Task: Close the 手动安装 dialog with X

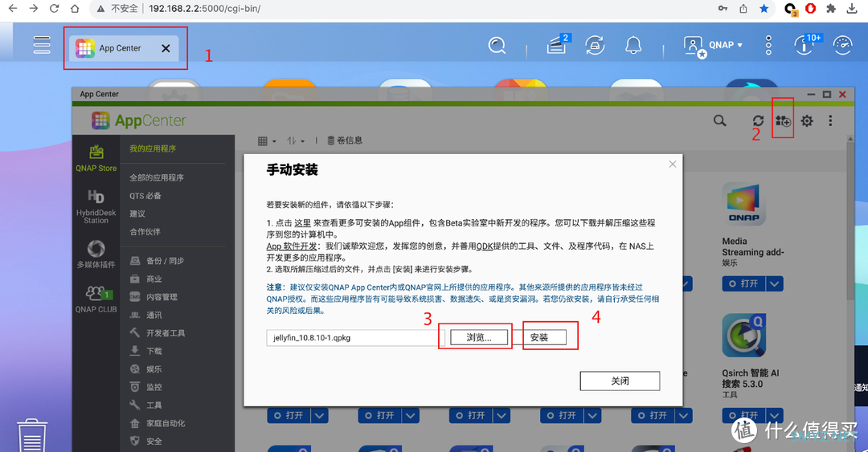Action: tap(673, 164)
